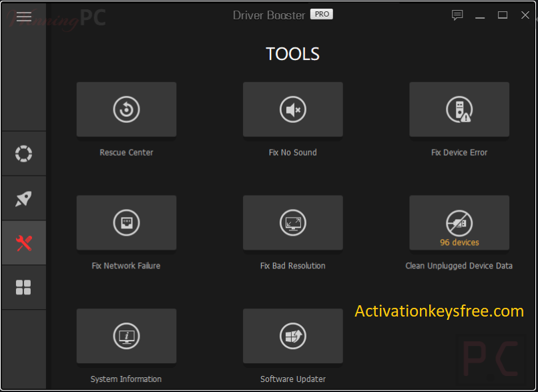
Task: Click the 'TOOLS' page heading
Action: (292, 54)
